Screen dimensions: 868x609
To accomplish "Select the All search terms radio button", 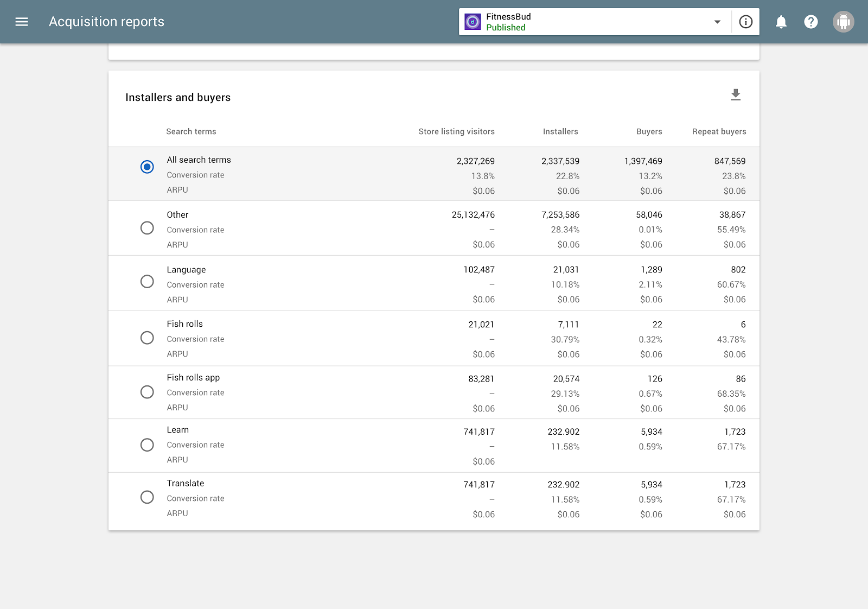I will point(147,167).
